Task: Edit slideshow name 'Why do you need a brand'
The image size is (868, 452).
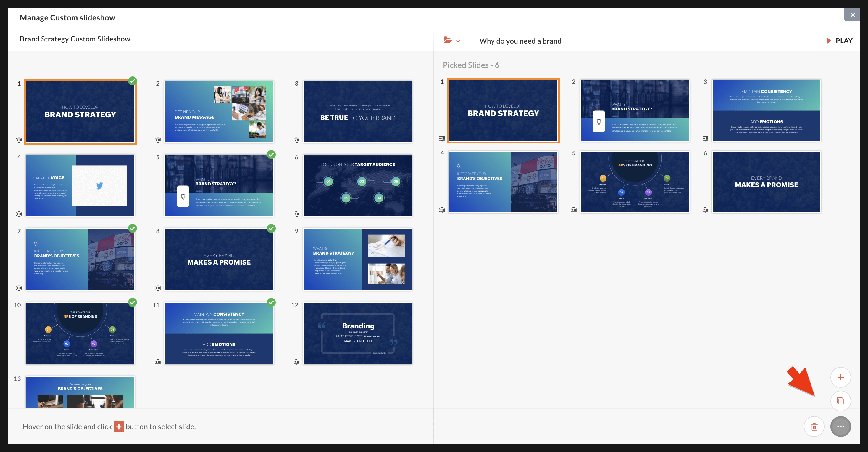Action: (x=520, y=41)
